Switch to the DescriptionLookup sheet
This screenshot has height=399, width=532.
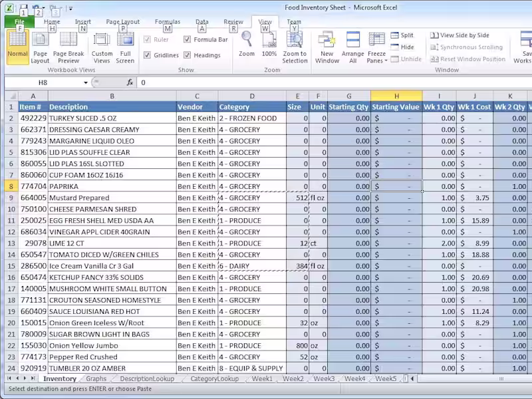(x=147, y=378)
